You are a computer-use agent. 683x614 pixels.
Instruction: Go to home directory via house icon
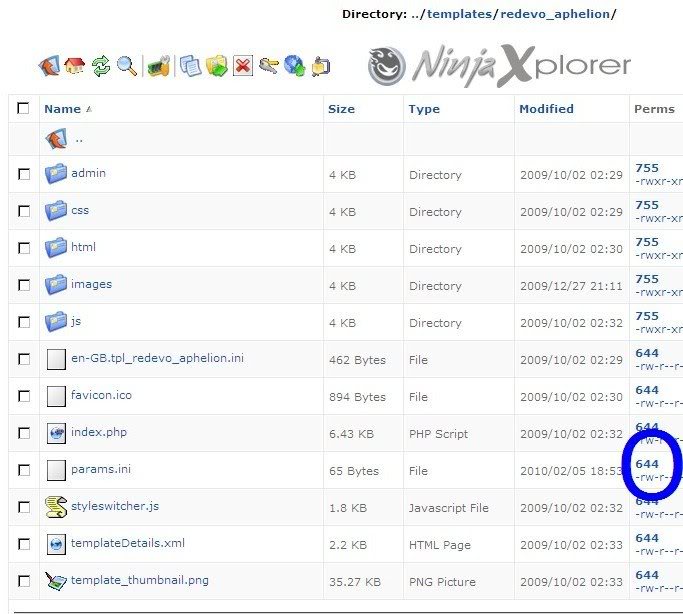tap(75, 67)
